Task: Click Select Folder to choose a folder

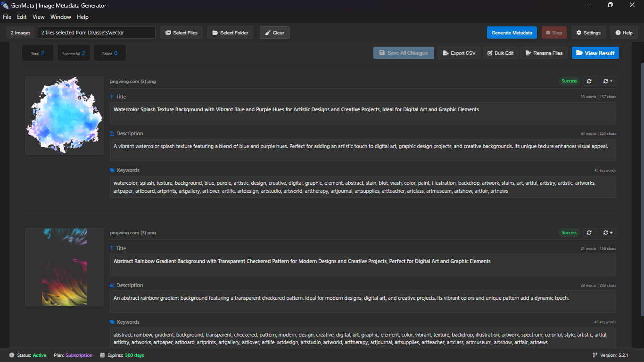Action: tap(230, 33)
